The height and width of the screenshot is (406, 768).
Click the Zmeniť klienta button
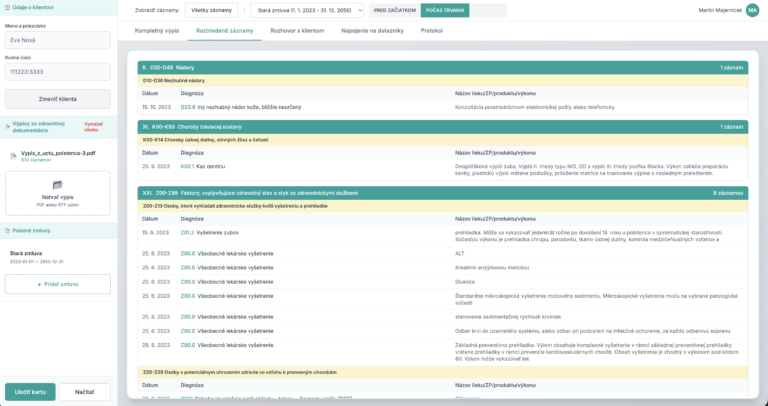(58, 99)
